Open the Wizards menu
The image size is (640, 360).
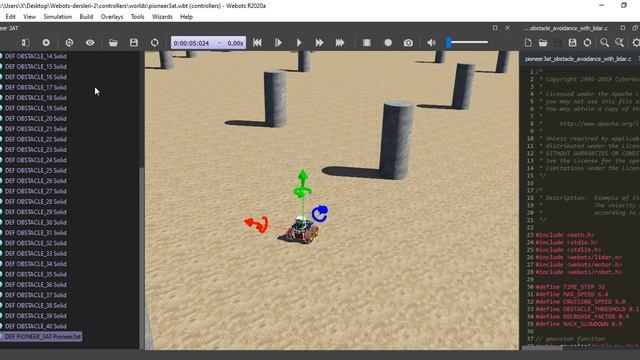[x=162, y=17]
